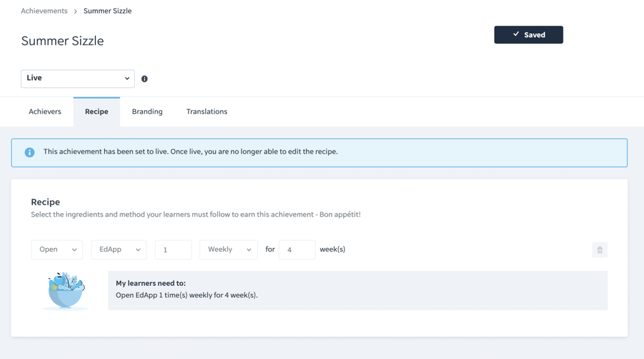Click the 'My learners need to' summary box
This screenshot has width=644, height=359.
click(358, 290)
